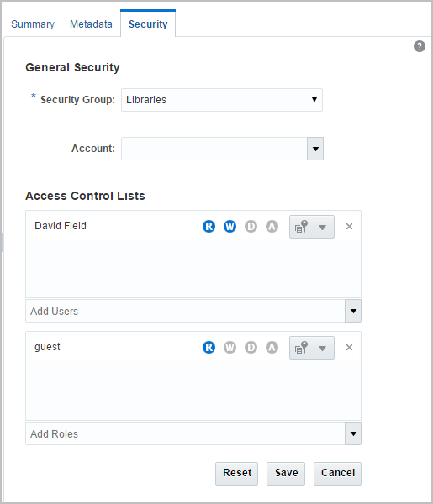Focus the Account input field

click(x=214, y=149)
